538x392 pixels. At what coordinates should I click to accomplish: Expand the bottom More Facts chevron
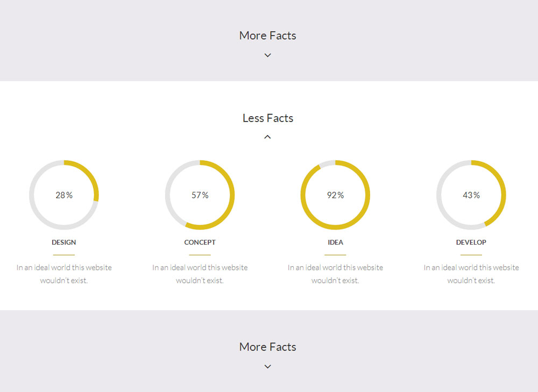267,367
